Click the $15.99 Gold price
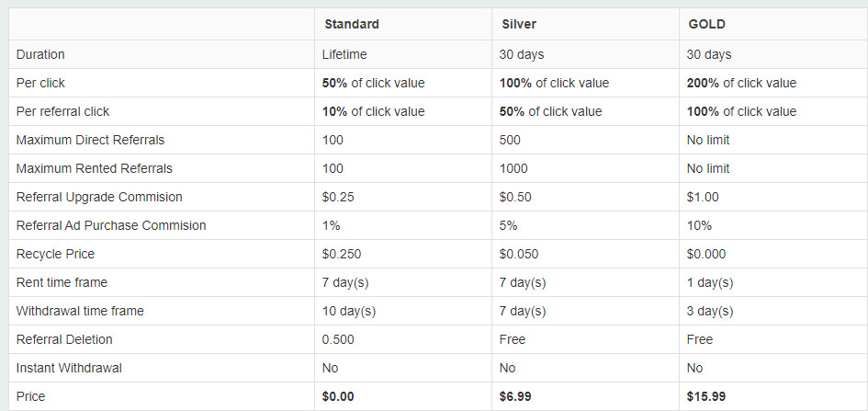Screen dimensions: 868x411 pyautogui.click(x=706, y=396)
